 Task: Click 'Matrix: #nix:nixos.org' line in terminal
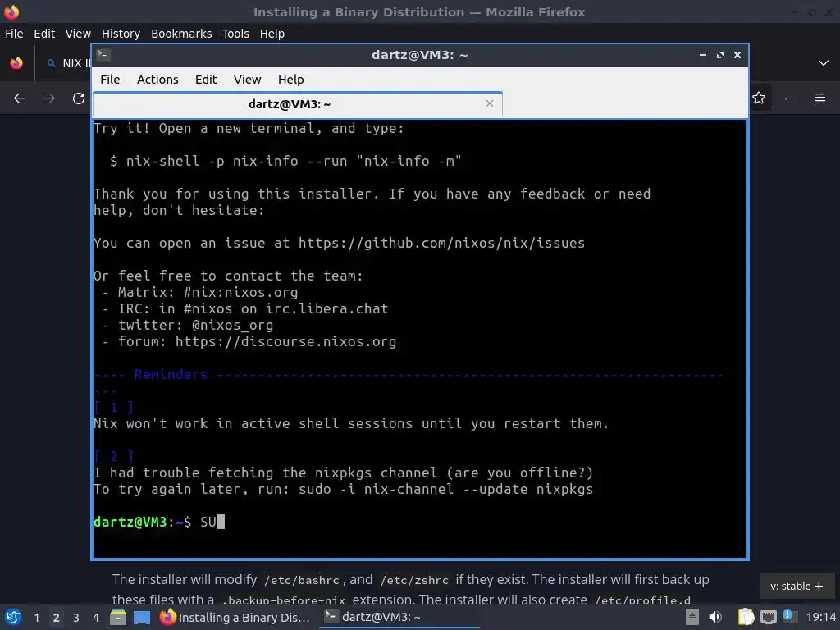(x=208, y=293)
